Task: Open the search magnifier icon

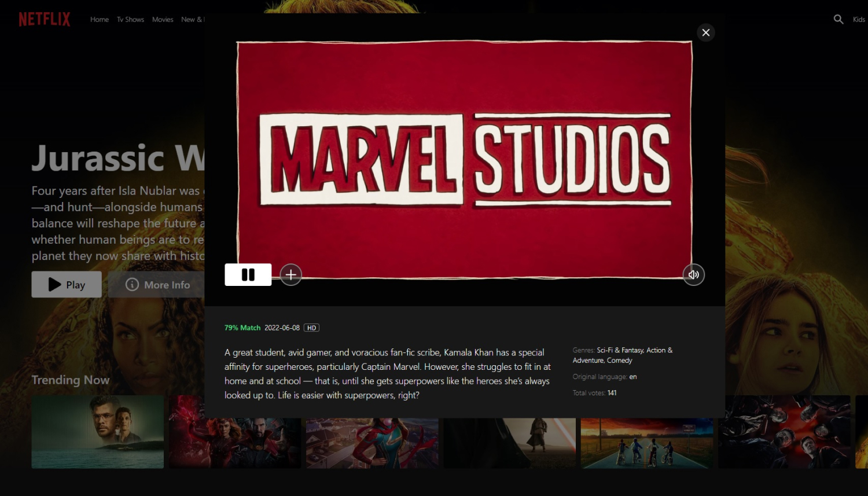Action: pos(838,19)
